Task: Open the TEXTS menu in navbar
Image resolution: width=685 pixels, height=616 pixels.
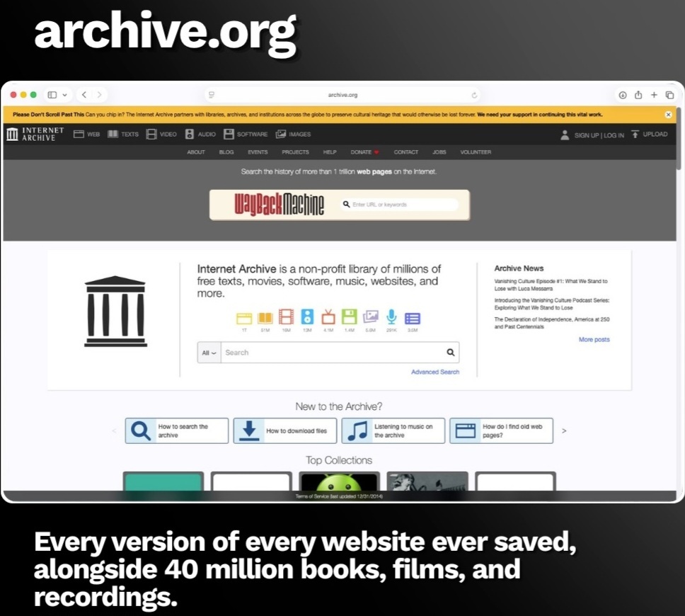Action: click(x=123, y=135)
